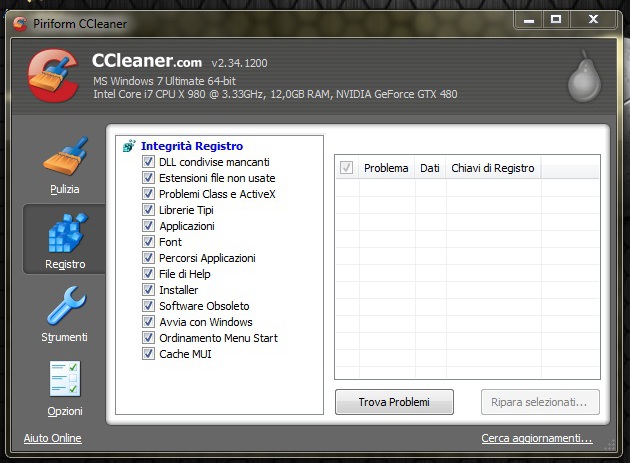Open the Aiuto Online link

53,439
